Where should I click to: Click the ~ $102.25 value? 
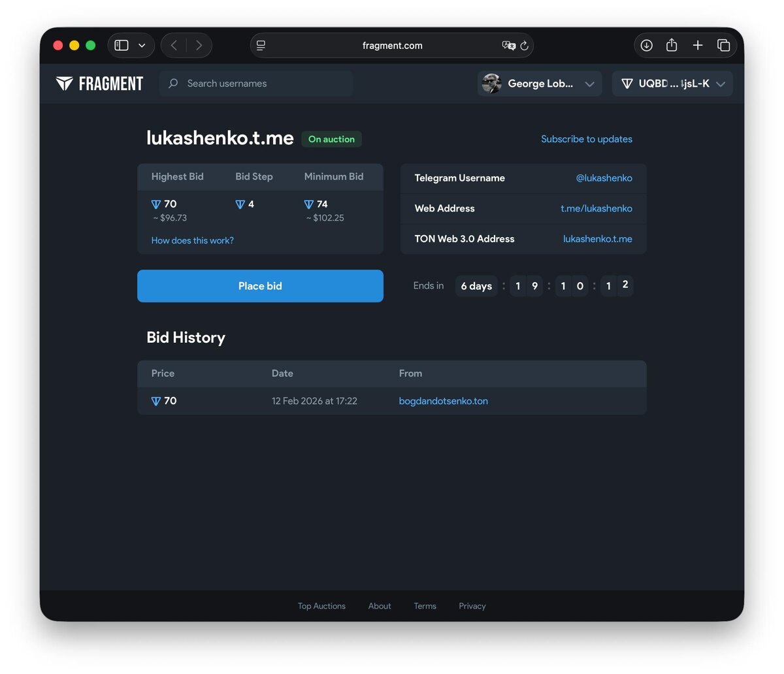(x=325, y=218)
